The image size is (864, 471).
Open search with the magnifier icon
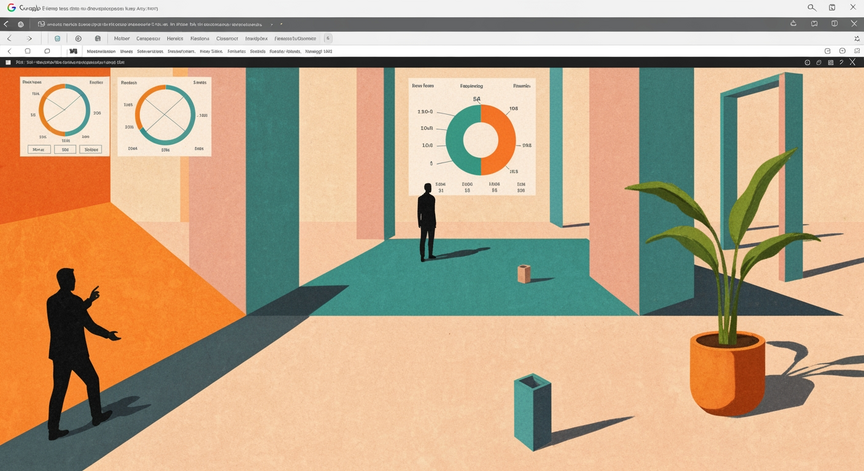pyautogui.click(x=812, y=8)
